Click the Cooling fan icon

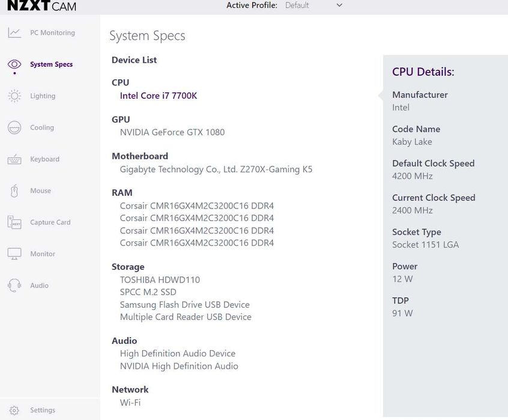click(x=14, y=127)
